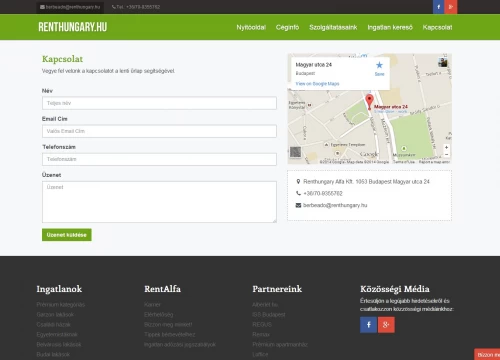
Task: Open the Prémium apartmanház partner link
Action: click(280, 345)
